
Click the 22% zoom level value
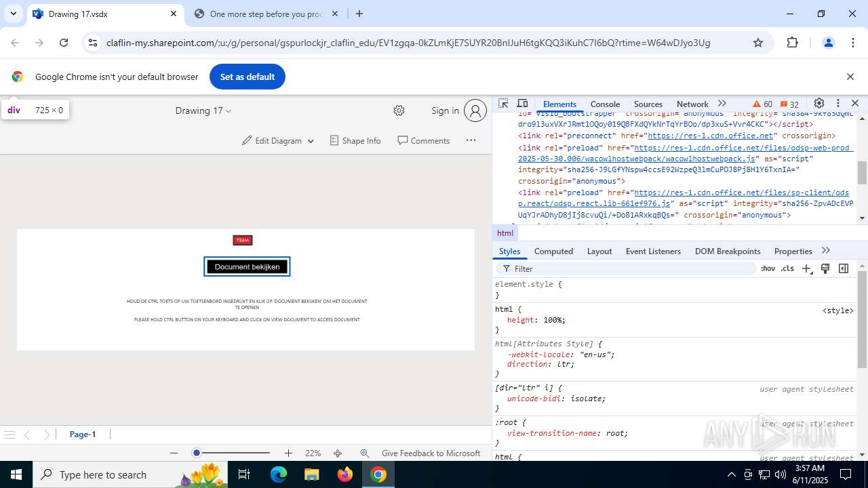click(x=313, y=453)
